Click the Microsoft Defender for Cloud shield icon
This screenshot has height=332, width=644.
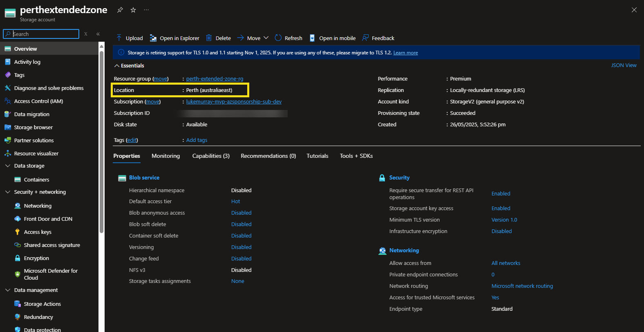(x=17, y=274)
